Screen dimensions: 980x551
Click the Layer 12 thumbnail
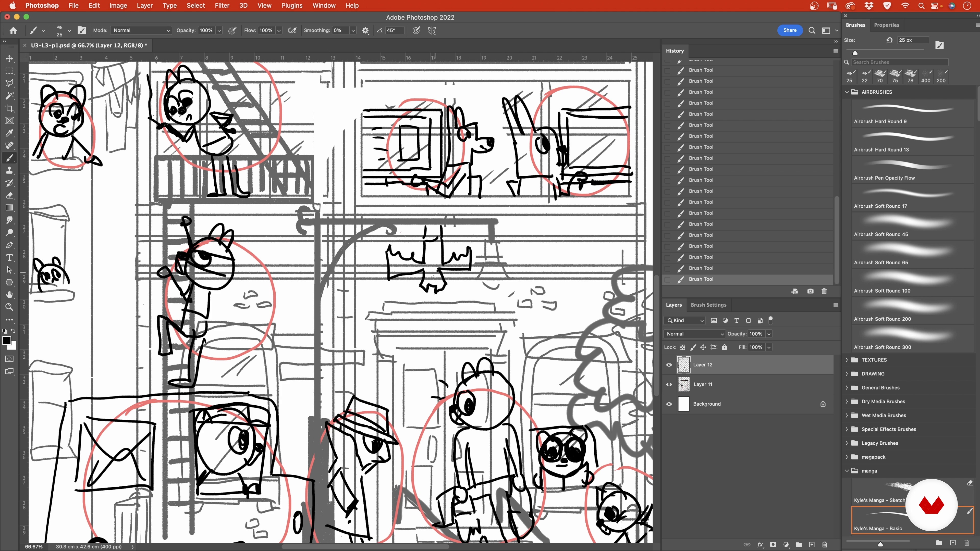(x=684, y=365)
